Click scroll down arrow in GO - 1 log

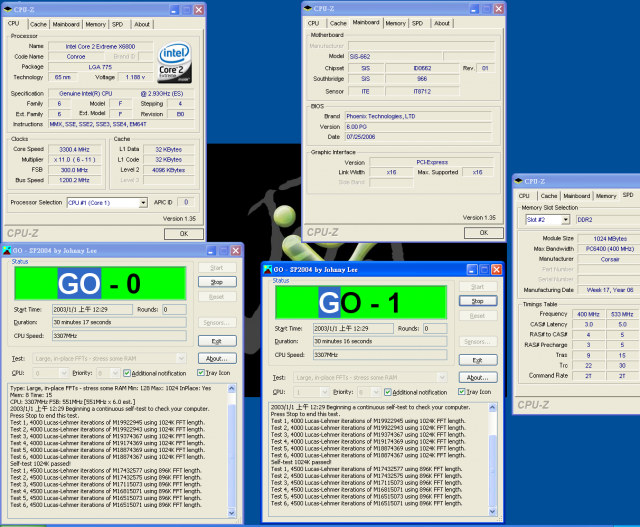click(493, 511)
